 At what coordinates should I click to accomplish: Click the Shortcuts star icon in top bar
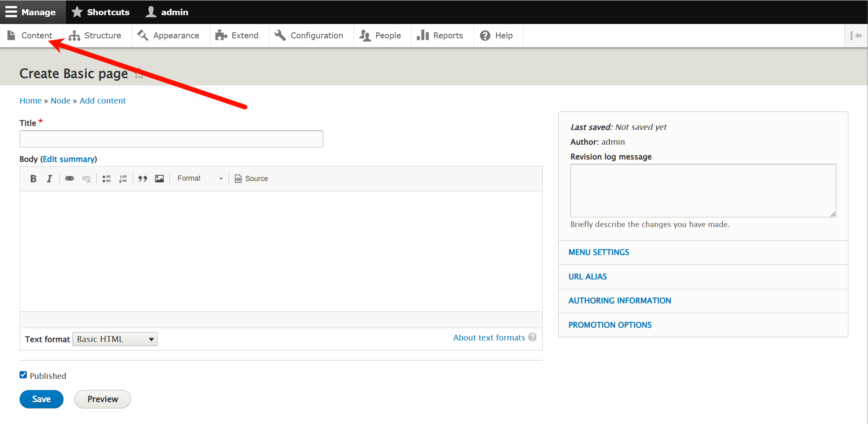[x=77, y=12]
